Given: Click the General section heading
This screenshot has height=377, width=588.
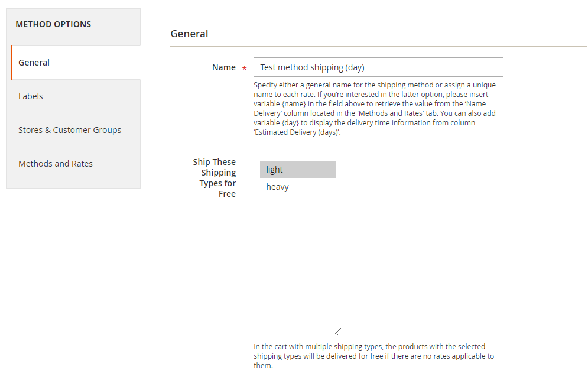Looking at the screenshot, I should click(x=189, y=34).
